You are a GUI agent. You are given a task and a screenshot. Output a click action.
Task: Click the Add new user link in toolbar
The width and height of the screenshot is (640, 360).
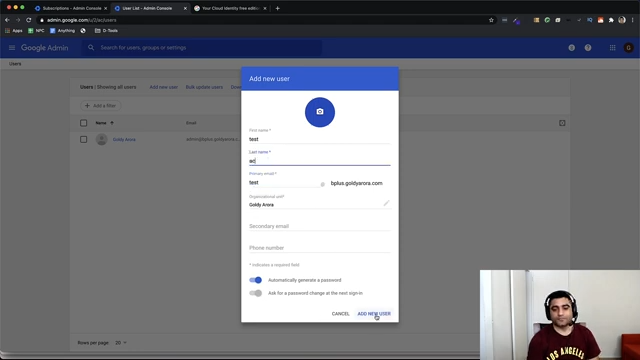click(x=163, y=87)
